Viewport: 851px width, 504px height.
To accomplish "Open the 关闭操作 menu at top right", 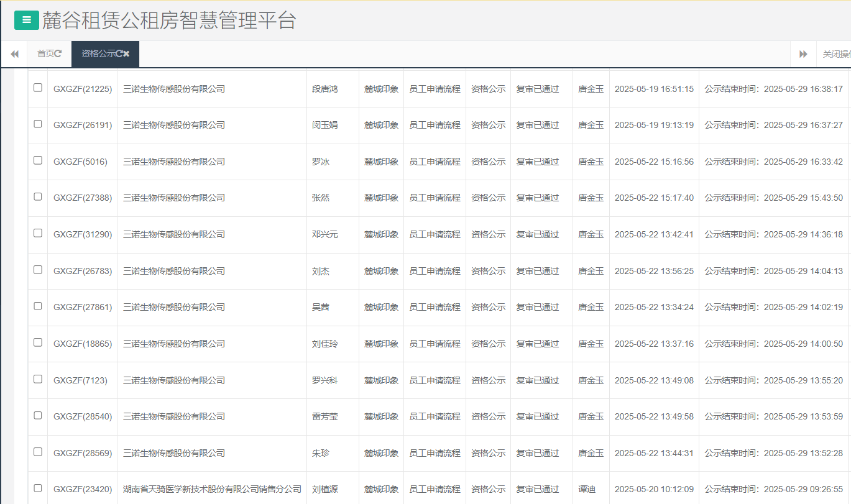I will point(838,54).
